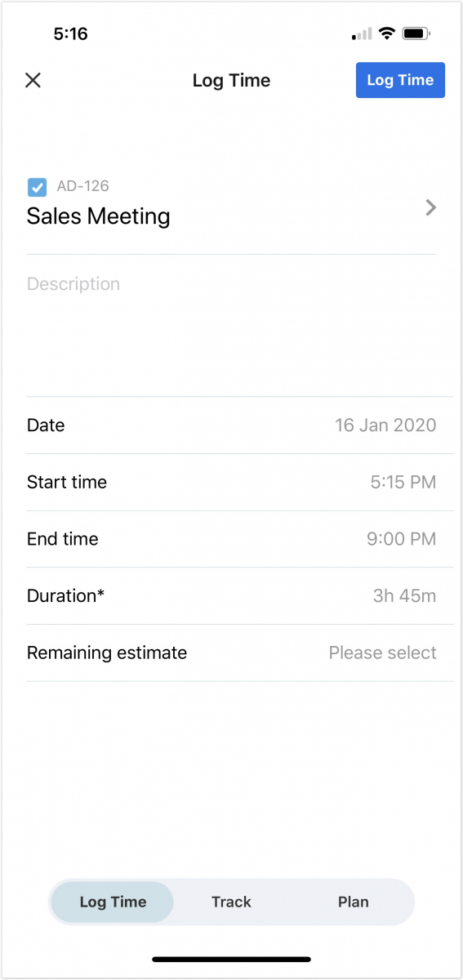Tap the AD-126 issue key label
463x980 pixels.
pyautogui.click(x=82, y=186)
